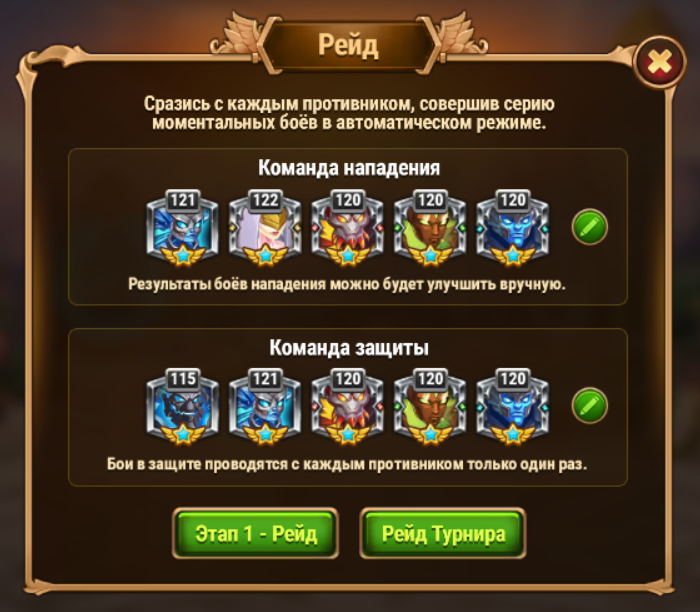
Task: Select the level 120 blue-masked hero in attack team
Action: (512, 228)
